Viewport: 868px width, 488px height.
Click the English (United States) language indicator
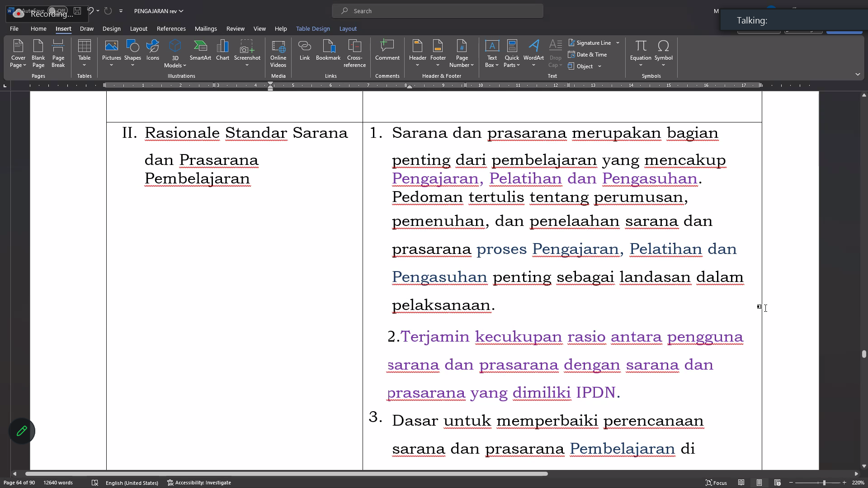coord(132,483)
